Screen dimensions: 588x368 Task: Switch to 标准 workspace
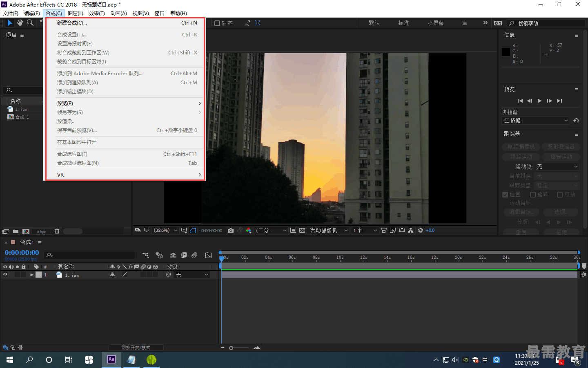point(403,23)
